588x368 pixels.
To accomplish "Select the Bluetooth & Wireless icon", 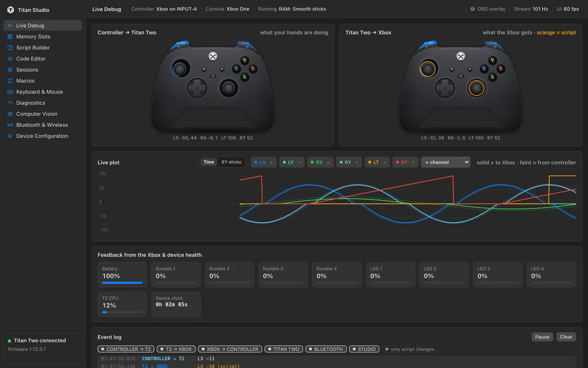I will (10, 125).
